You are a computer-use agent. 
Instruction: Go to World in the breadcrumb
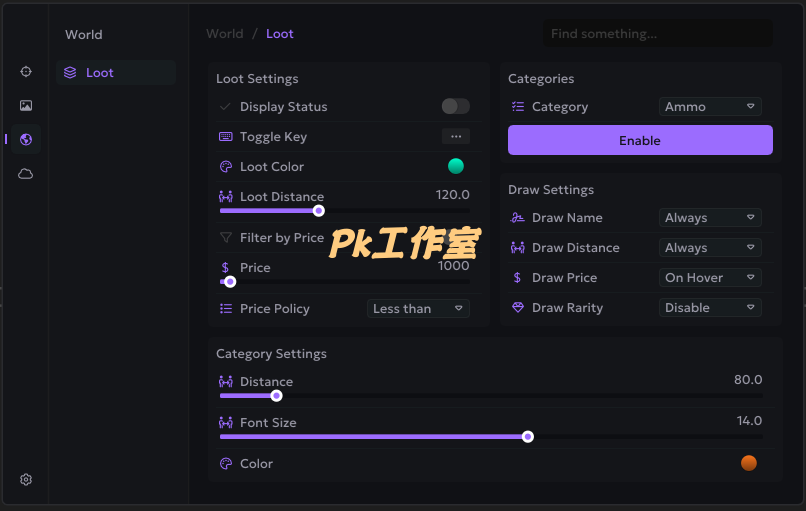click(225, 34)
